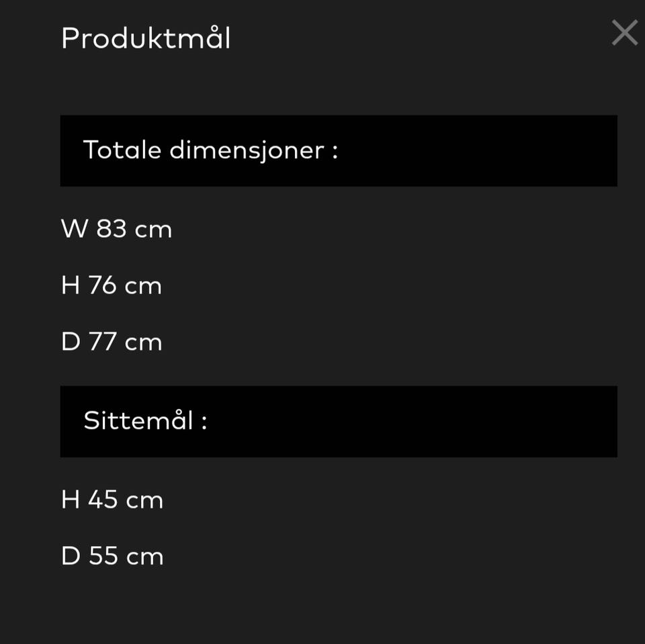Click the number 77 in depth row
The height and width of the screenshot is (644, 645).
pos(102,341)
